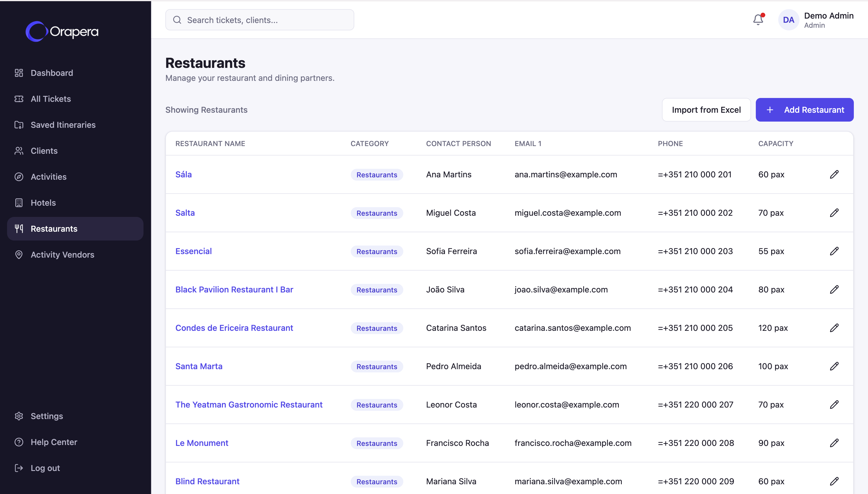Open the Activities section
This screenshot has height=494, width=868.
(x=75, y=177)
